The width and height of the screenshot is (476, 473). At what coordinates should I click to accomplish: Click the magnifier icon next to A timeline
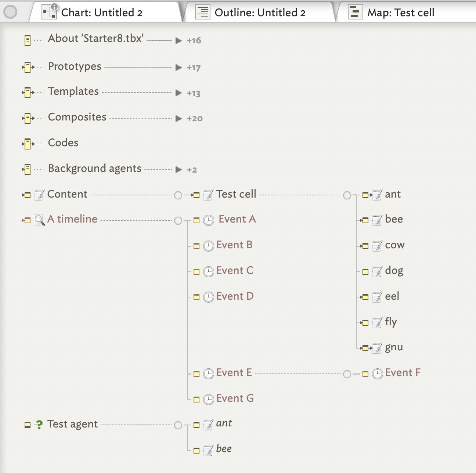[x=39, y=220]
